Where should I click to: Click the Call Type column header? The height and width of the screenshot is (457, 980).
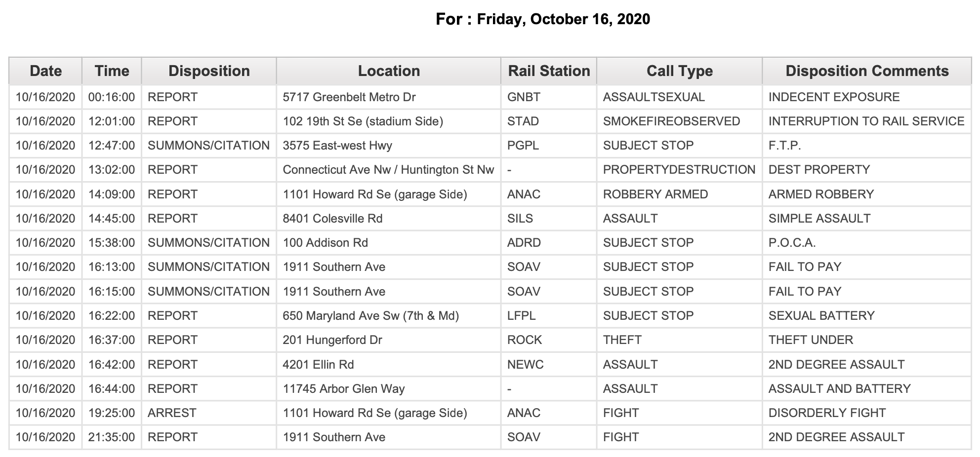tap(680, 71)
